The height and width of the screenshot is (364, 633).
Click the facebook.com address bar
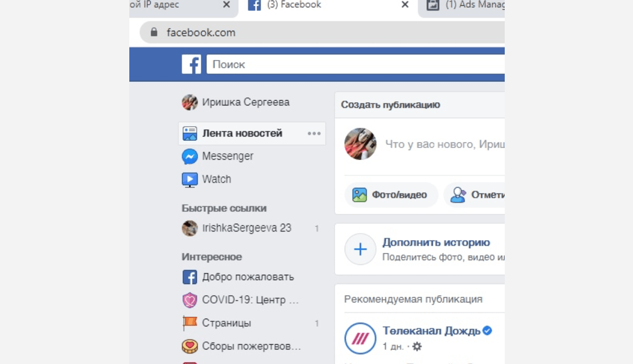(322, 32)
